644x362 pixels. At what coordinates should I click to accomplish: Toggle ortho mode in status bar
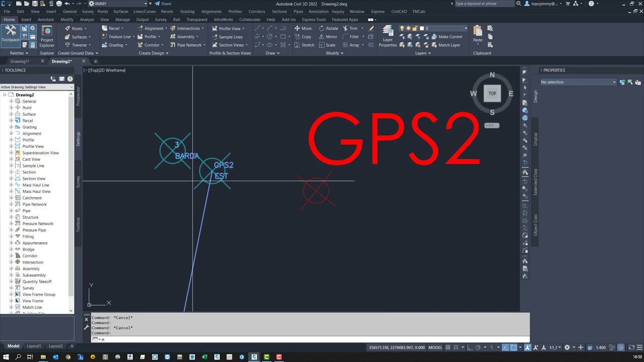tap(470, 347)
